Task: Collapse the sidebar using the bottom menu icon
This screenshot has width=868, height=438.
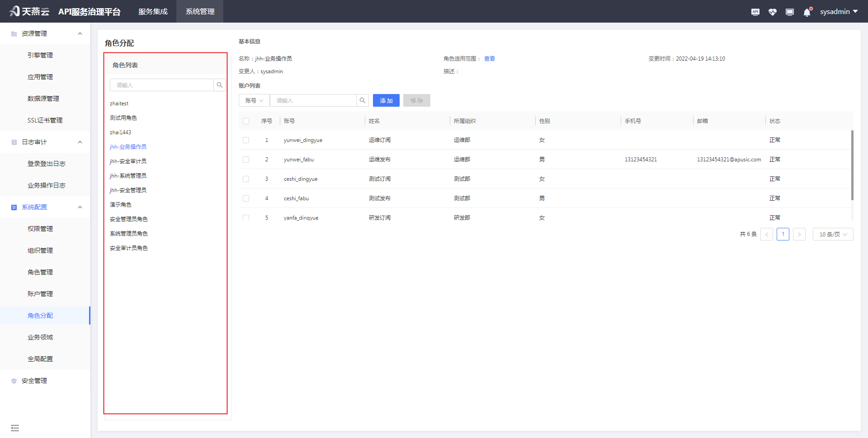Action: 15,428
